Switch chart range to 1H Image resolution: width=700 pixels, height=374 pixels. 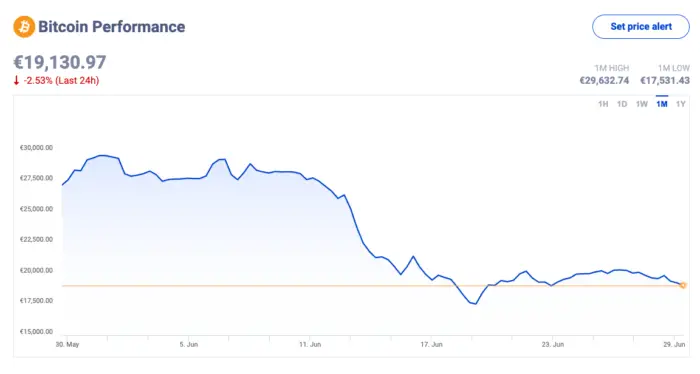603,104
